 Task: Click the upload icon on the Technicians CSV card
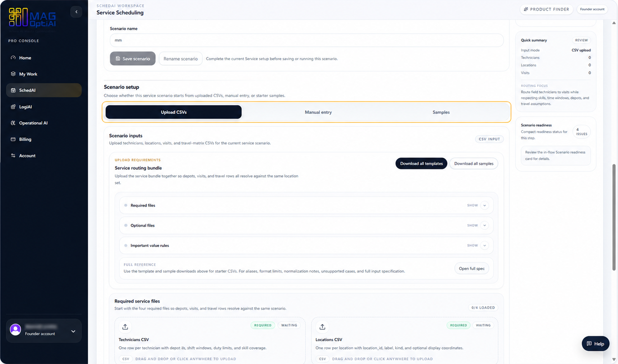125,327
